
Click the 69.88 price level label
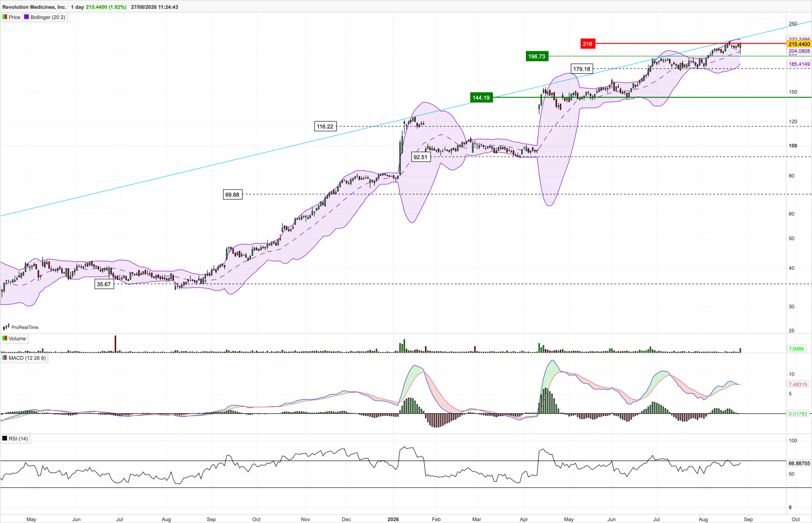pos(232,195)
